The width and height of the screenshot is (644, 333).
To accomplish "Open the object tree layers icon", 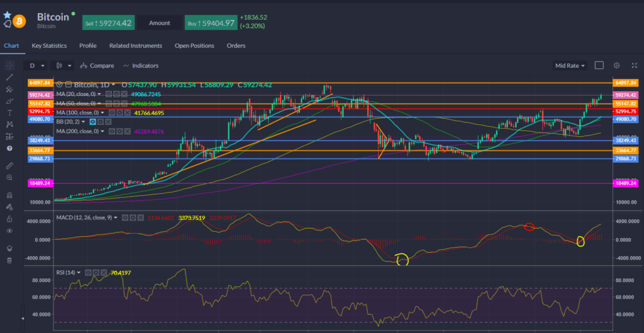I will coord(9,248).
